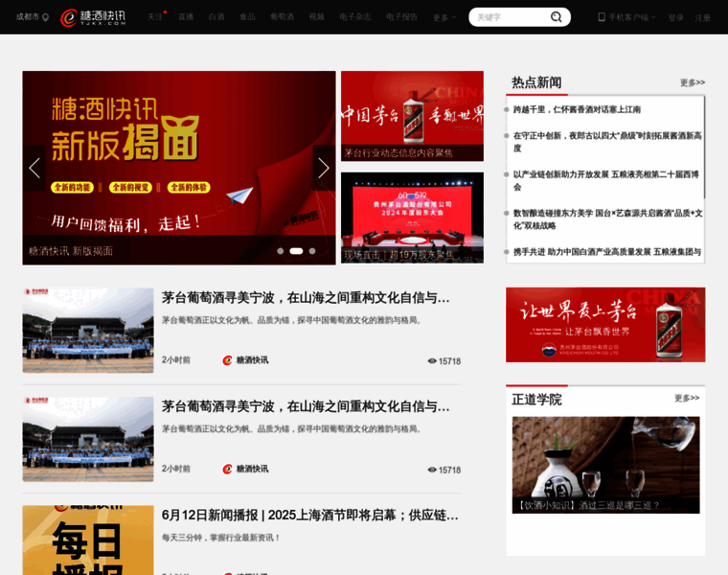Open first 茅台葡萄酒寻美宁波 article title
The width and height of the screenshot is (728, 575).
coord(306,298)
